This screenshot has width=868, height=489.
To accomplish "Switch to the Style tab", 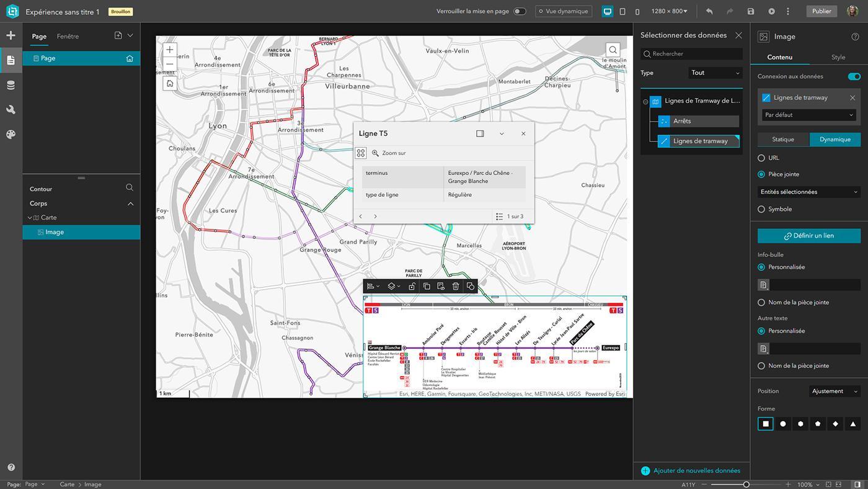I will point(838,57).
